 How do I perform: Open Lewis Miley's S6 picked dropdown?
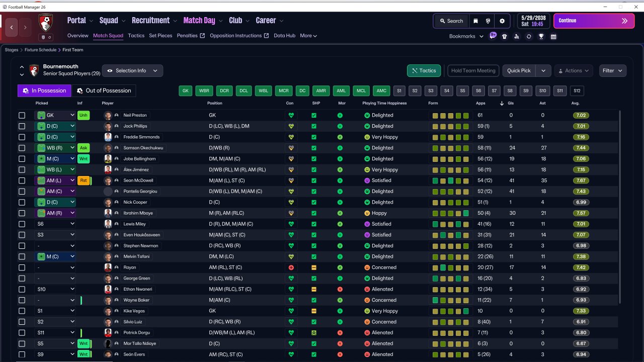(55, 224)
